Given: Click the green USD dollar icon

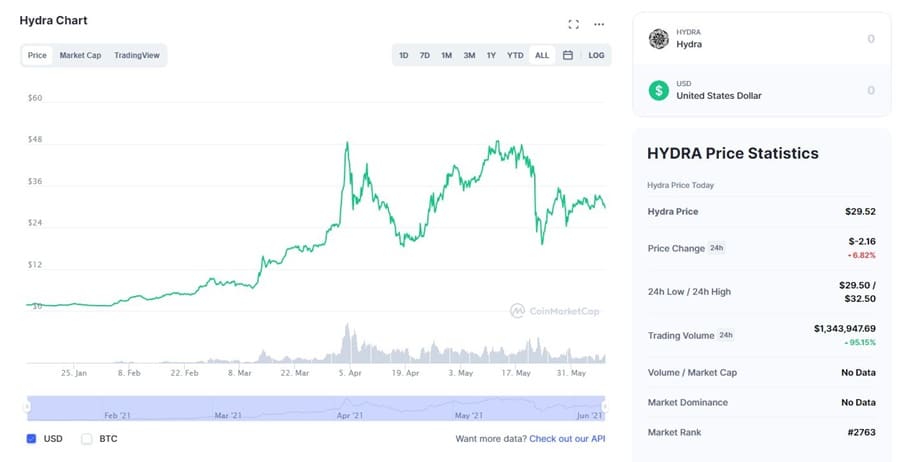Looking at the screenshot, I should 658,90.
